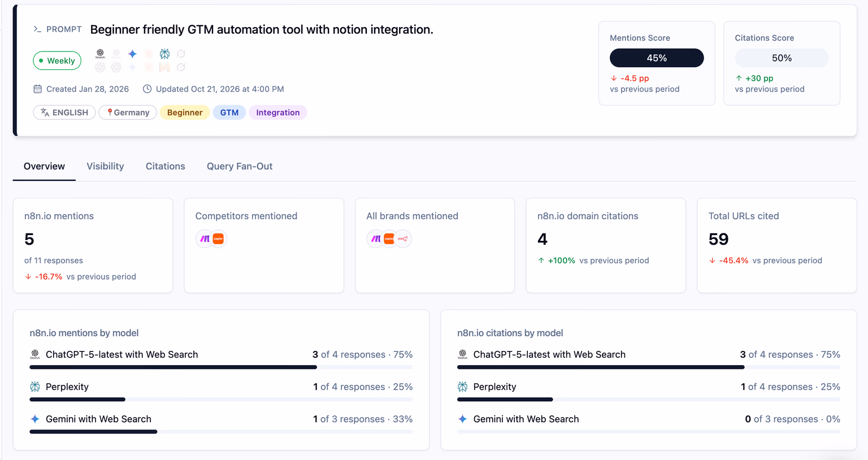Click the blue Gemini star icon beside Weekly
This screenshot has width=868, height=460.
coord(132,54)
